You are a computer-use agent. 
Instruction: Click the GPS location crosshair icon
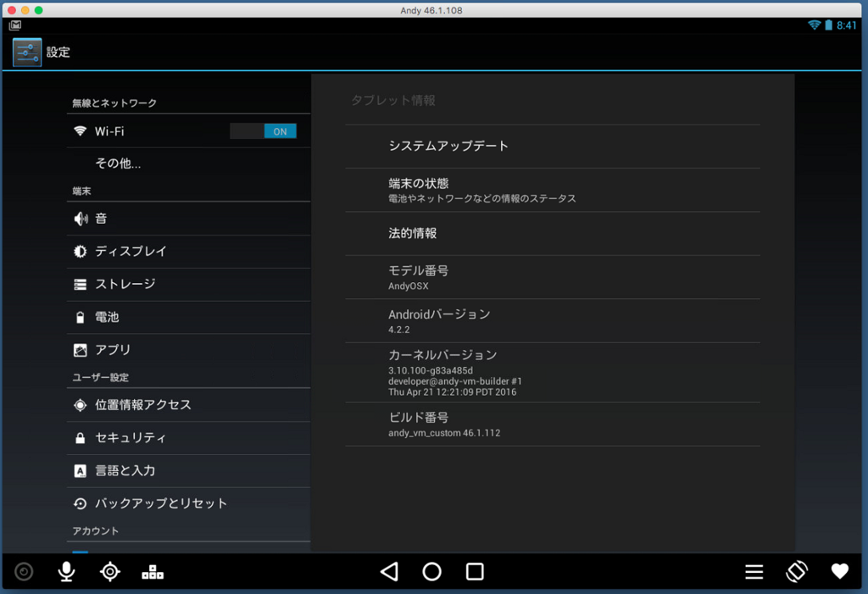[109, 571]
